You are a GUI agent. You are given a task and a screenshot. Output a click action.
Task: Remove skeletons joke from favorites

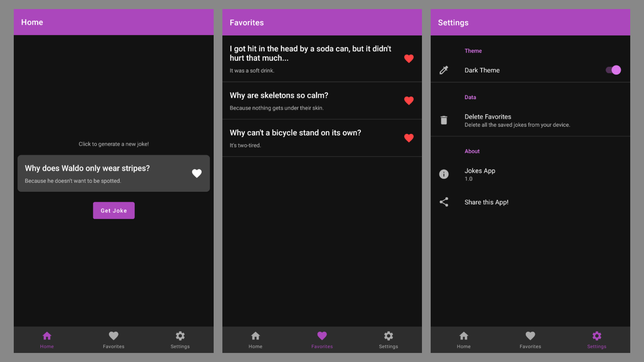(x=409, y=101)
